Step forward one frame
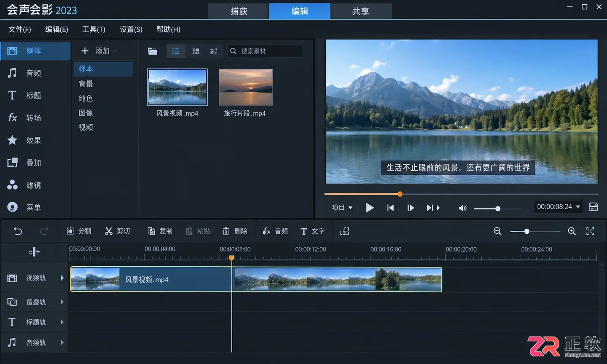607x364 pixels. pos(411,208)
